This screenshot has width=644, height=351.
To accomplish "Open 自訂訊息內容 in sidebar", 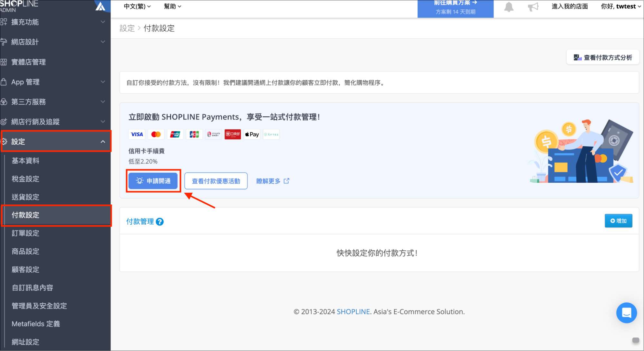I will point(32,288).
